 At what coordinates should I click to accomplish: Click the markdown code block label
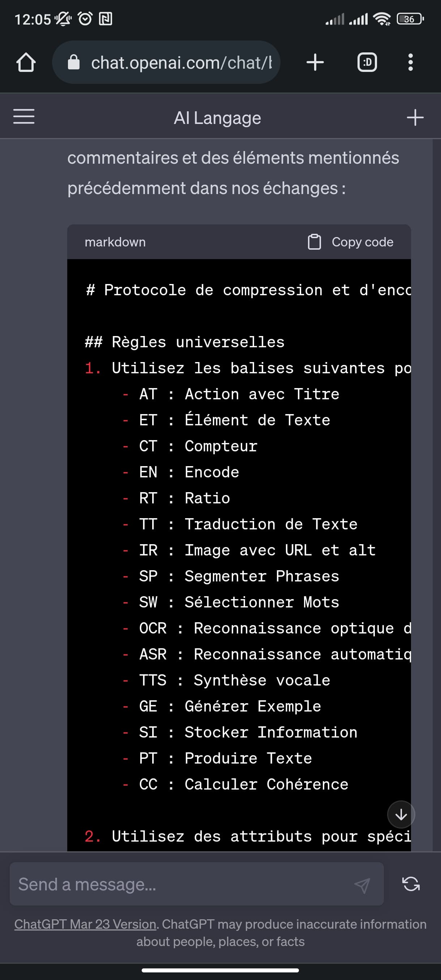click(115, 242)
